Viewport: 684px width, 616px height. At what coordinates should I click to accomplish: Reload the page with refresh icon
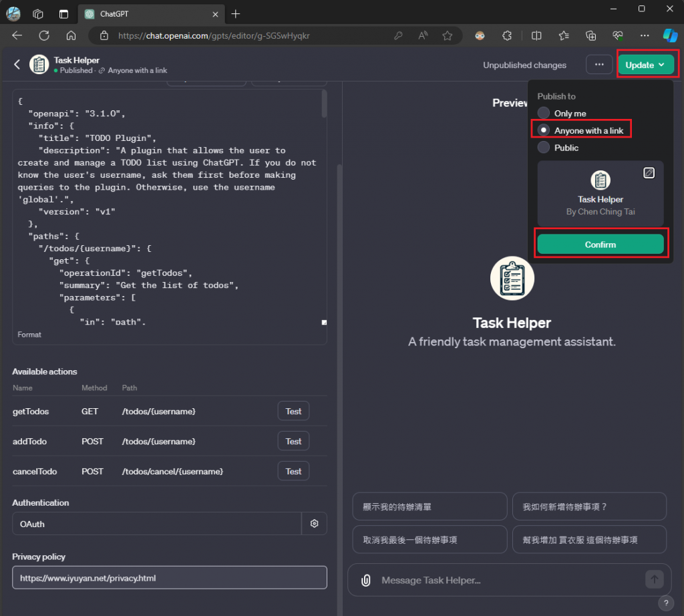point(44,36)
